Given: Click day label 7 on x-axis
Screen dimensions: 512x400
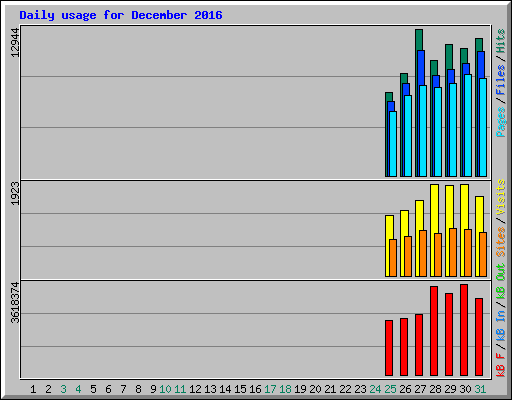Looking at the screenshot, I should pyautogui.click(x=123, y=389).
